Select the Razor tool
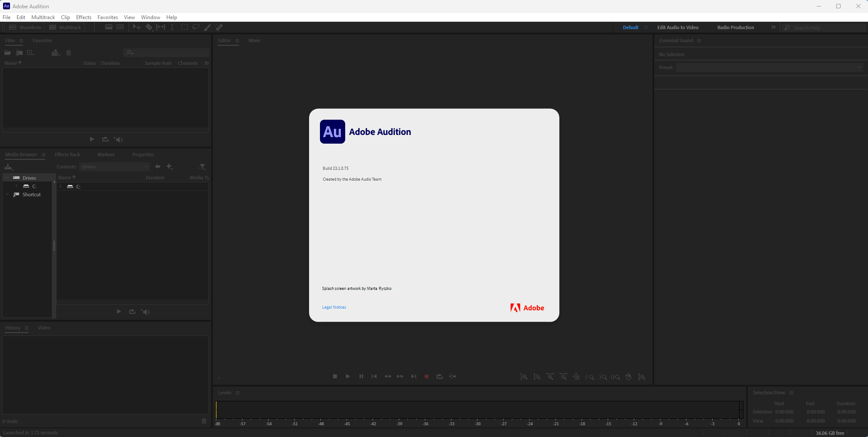The image size is (868, 437). pyautogui.click(x=149, y=27)
